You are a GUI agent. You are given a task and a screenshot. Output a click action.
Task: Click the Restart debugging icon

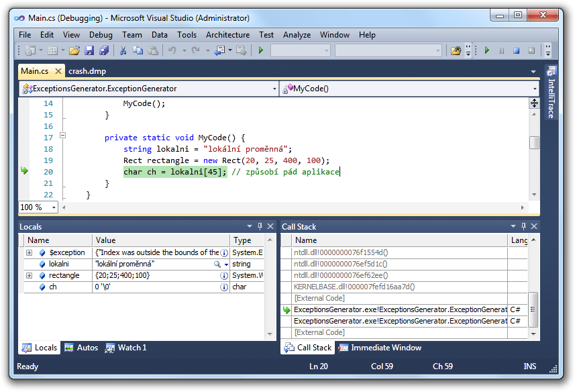coord(531,50)
